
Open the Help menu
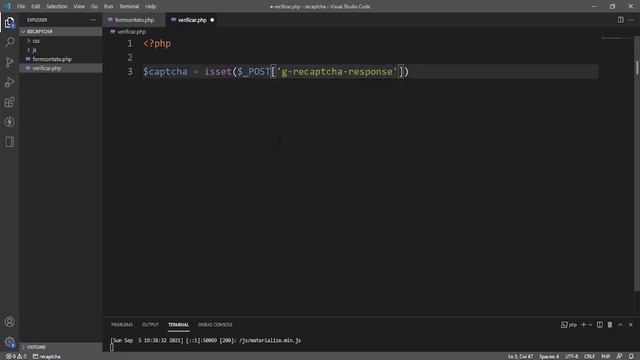tap(151, 6)
